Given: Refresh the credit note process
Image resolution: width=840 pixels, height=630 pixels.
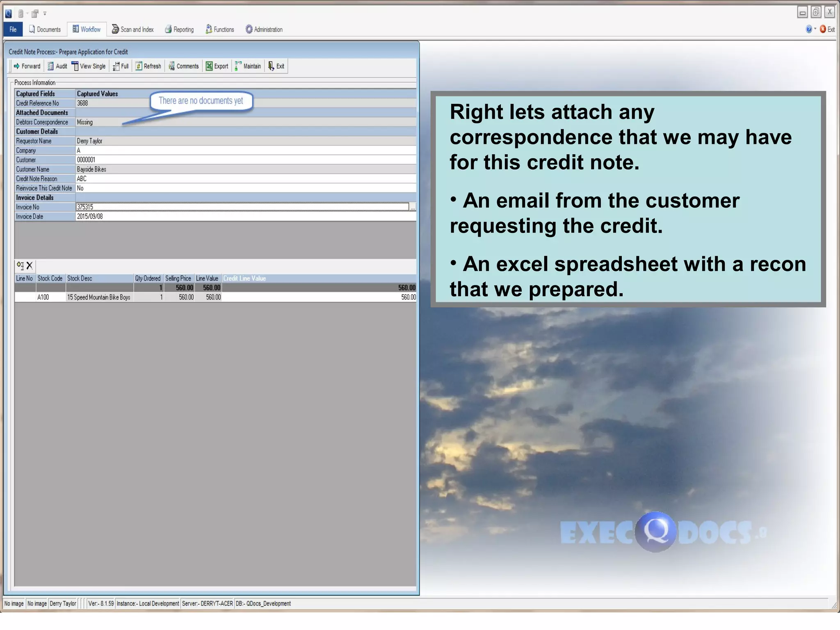Looking at the screenshot, I should tap(148, 66).
